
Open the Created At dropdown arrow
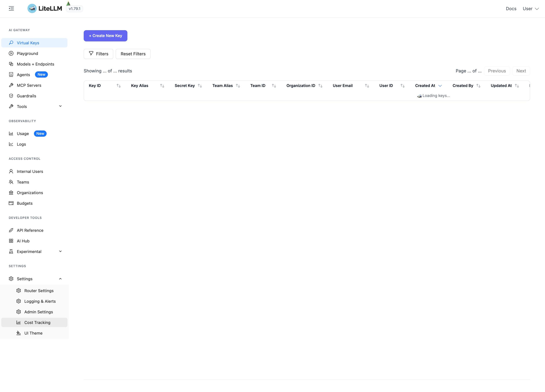coord(441,86)
